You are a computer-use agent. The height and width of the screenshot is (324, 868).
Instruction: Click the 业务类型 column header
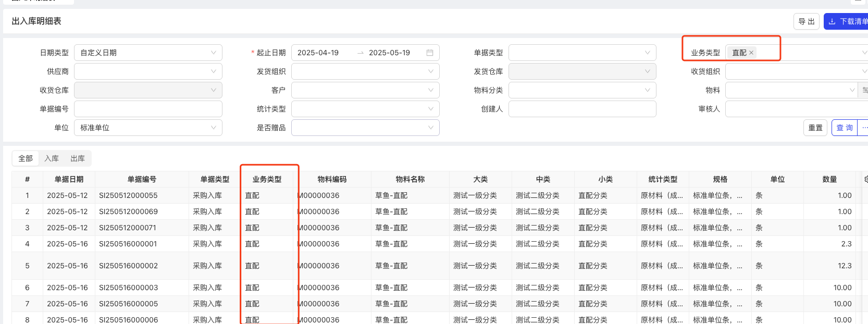click(x=267, y=179)
